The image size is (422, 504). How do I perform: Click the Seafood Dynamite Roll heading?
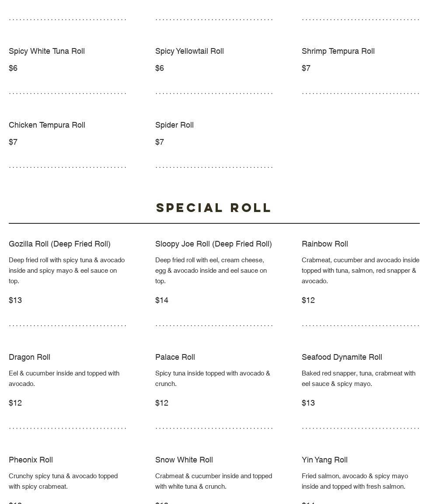[342, 357]
